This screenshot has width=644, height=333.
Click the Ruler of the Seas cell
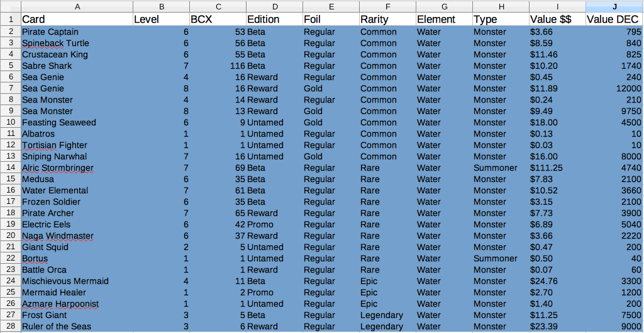(x=77, y=327)
